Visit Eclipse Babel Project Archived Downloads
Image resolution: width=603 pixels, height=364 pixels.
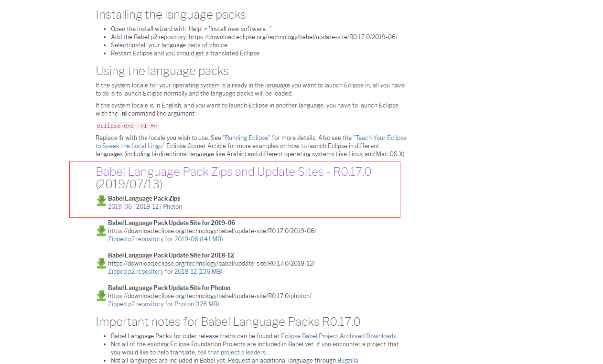coord(339,336)
